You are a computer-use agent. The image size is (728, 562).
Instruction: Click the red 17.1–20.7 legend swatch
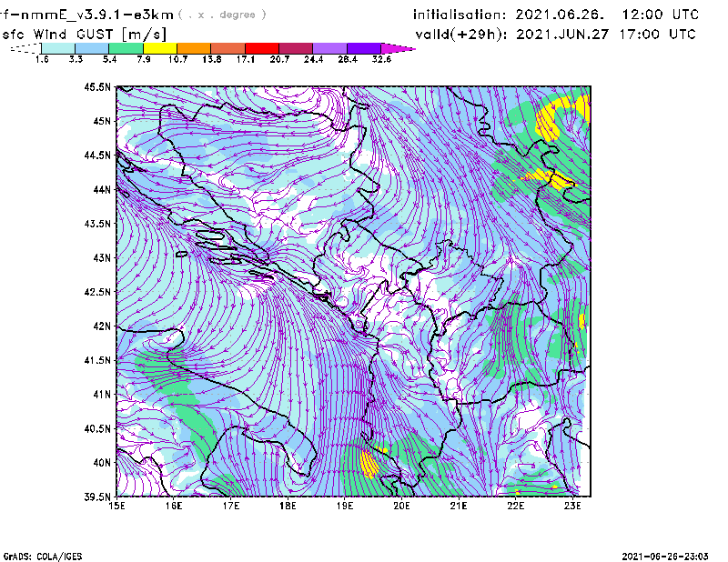(x=262, y=48)
